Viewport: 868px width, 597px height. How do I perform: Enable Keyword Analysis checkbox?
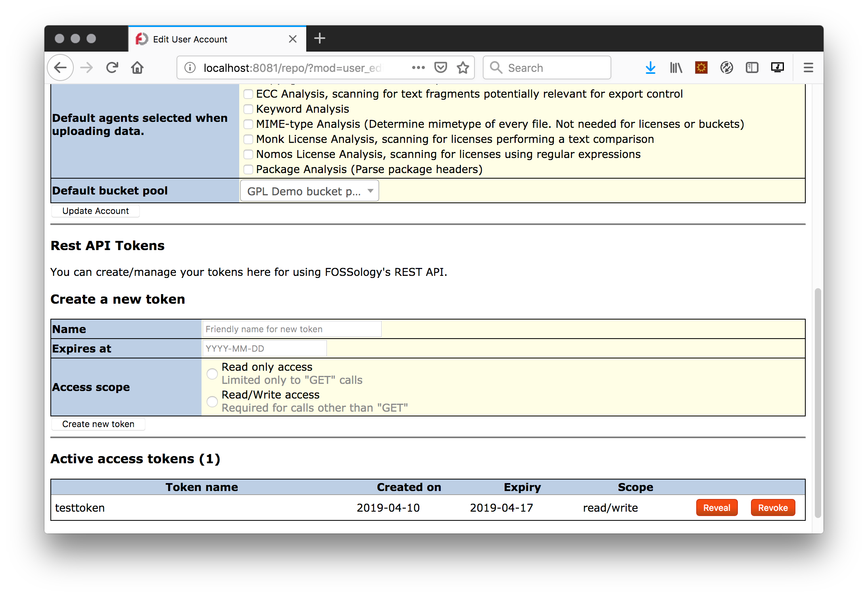click(x=248, y=109)
